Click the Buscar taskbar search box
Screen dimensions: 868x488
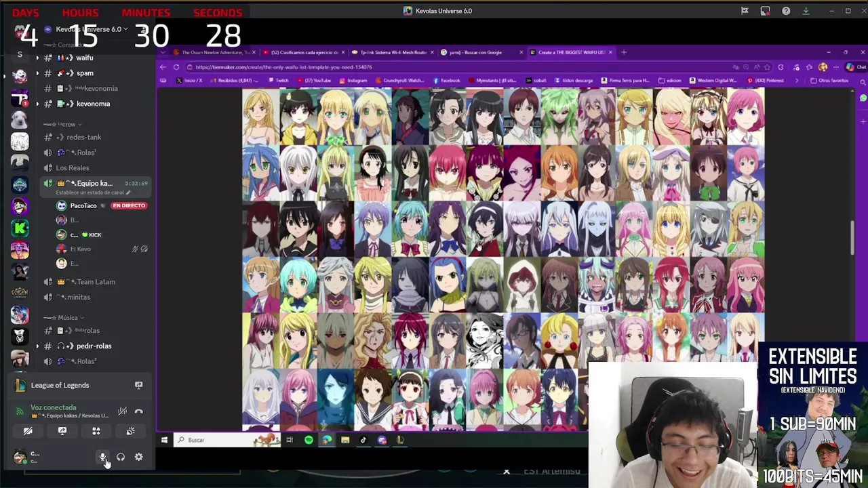(227, 440)
